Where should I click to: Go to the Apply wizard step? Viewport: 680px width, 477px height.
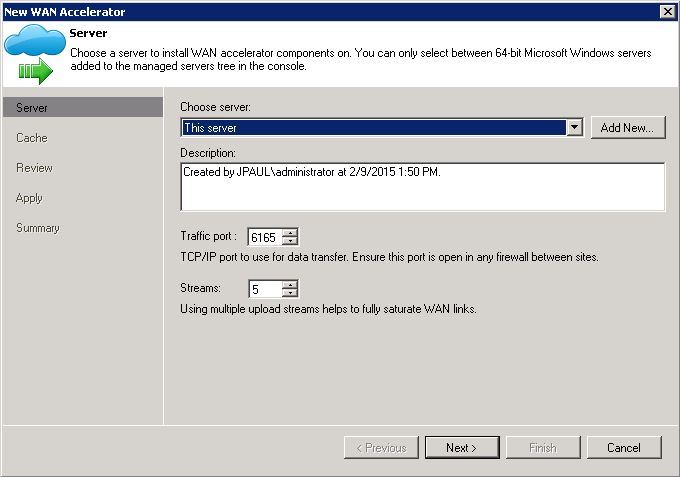29,198
